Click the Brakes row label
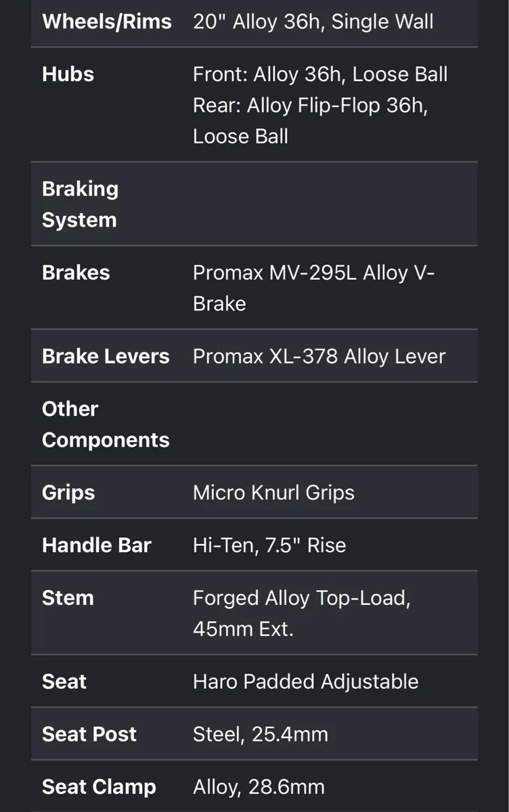509x812 pixels. 76,273
